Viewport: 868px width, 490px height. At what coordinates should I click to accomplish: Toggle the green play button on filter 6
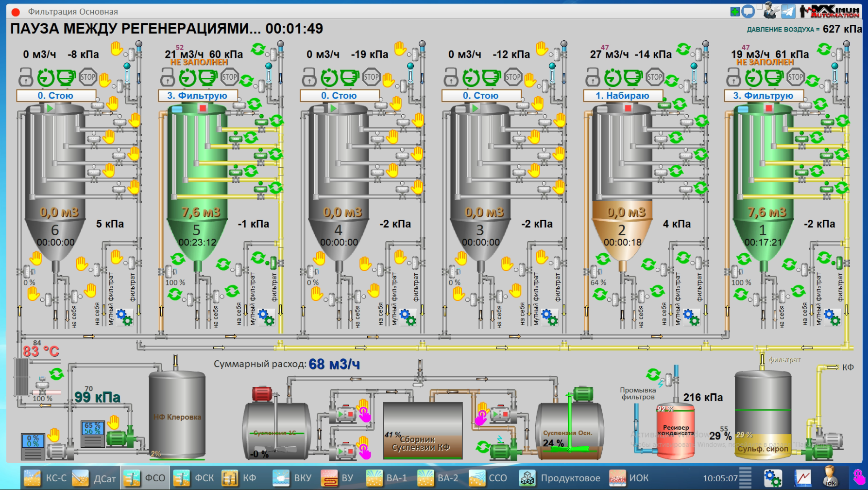(x=50, y=108)
